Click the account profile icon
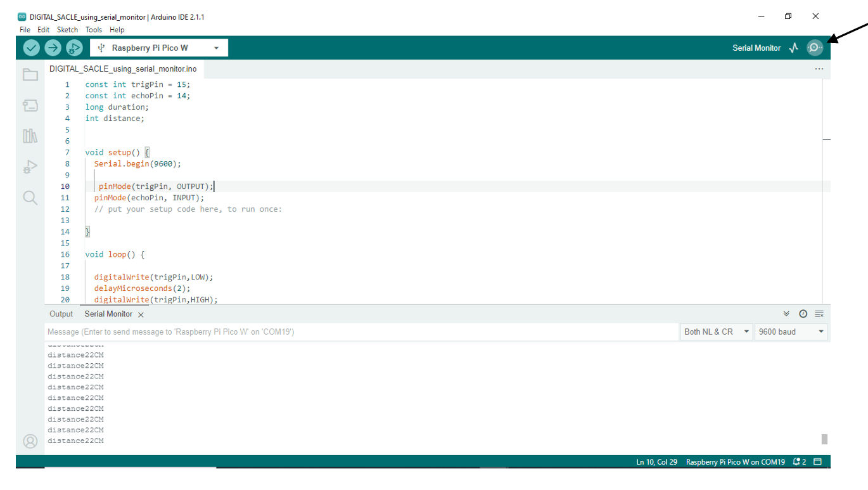868x490 pixels. click(30, 441)
